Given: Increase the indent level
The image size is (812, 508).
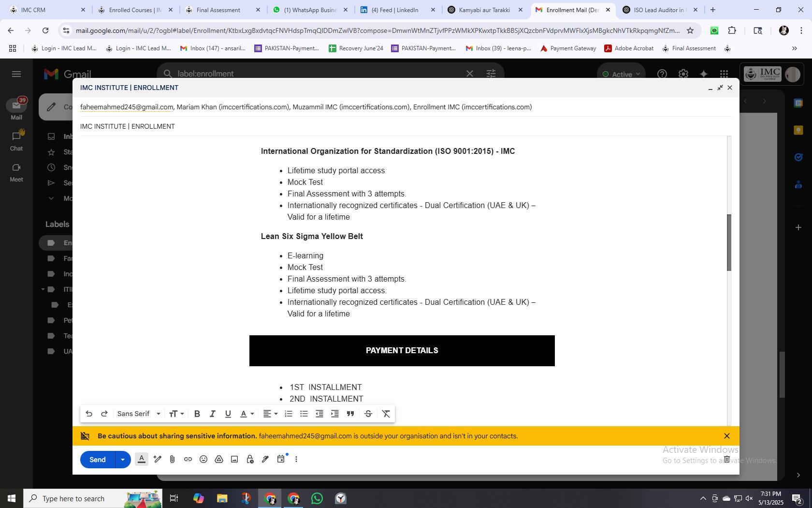Looking at the screenshot, I should 335,414.
